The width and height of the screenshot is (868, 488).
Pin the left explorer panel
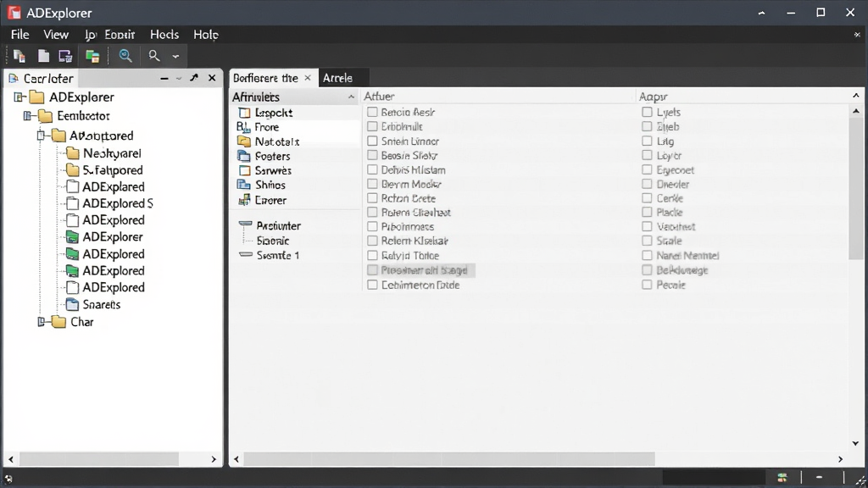(x=194, y=78)
